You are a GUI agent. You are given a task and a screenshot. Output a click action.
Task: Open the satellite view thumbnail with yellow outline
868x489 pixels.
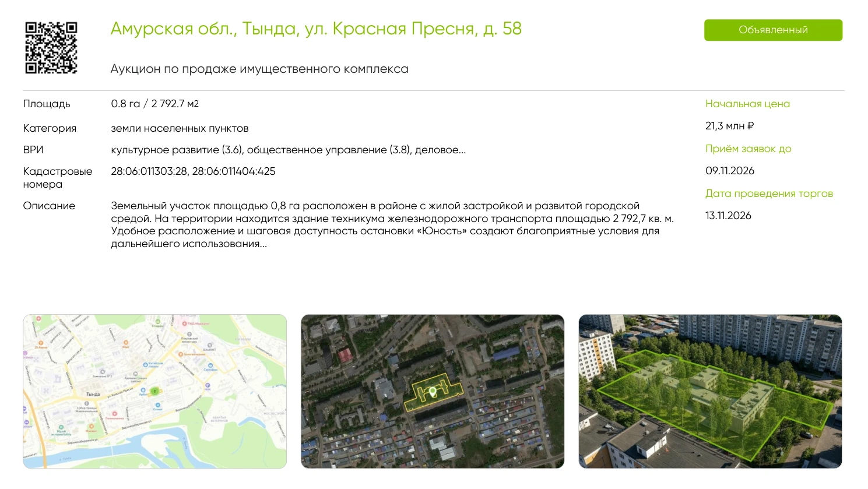point(433,391)
